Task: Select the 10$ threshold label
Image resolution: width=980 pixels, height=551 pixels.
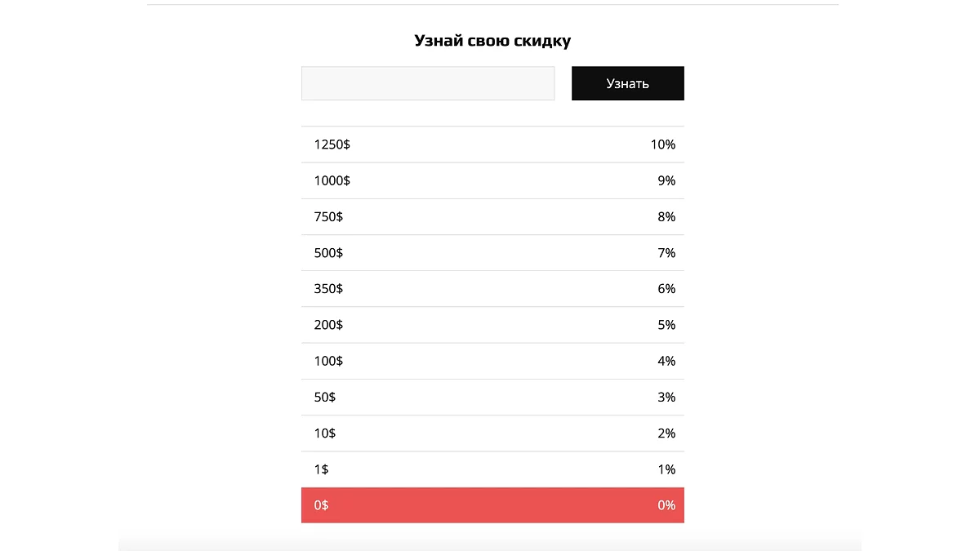Action: (x=324, y=433)
